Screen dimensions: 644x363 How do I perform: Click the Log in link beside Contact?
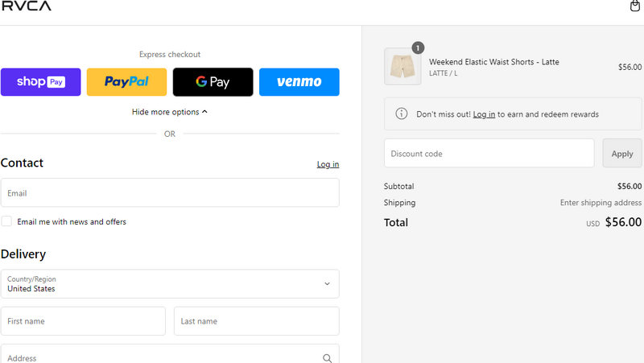click(x=328, y=164)
